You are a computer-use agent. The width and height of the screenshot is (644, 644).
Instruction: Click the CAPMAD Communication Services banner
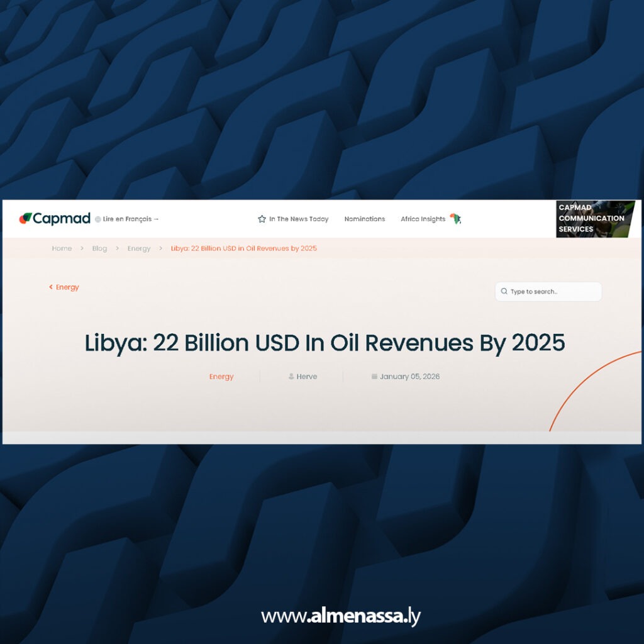[595, 218]
